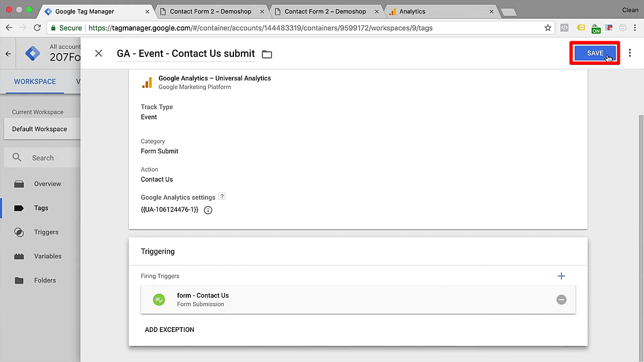Go back with the Tag Manager back arrow
The width and height of the screenshot is (644, 362).
pyautogui.click(x=8, y=54)
